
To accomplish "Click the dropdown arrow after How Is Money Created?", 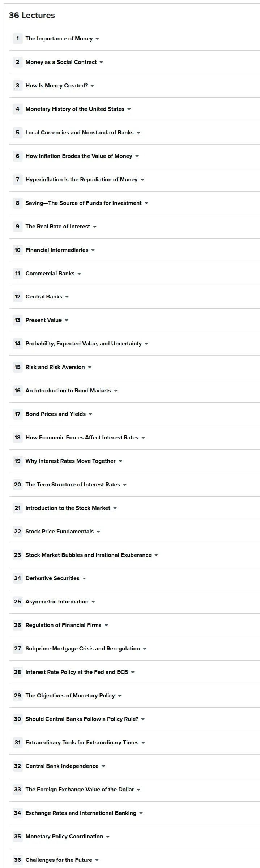I will 92,86.
